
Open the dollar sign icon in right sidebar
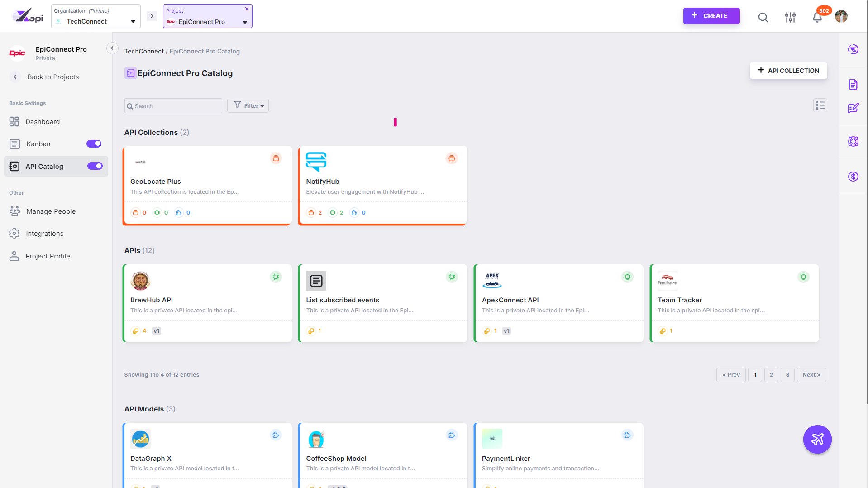[x=853, y=177]
